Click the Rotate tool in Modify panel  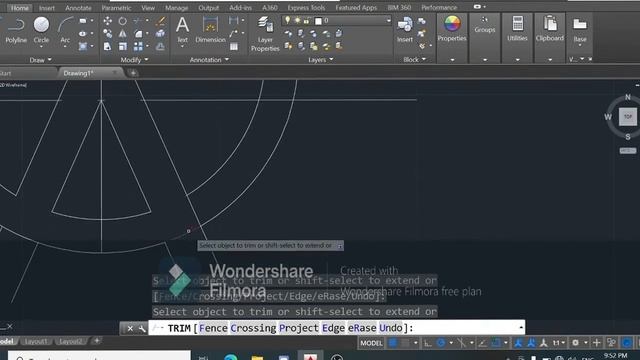122,21
